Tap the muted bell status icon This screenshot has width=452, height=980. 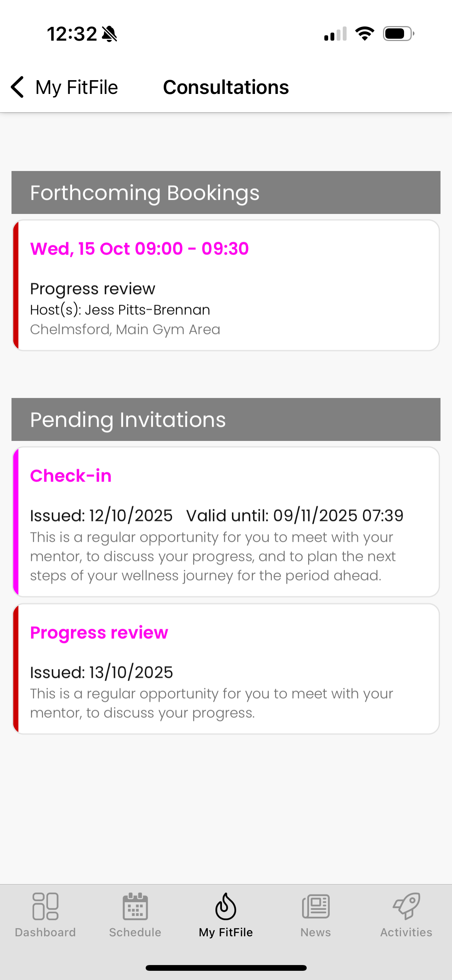click(110, 34)
